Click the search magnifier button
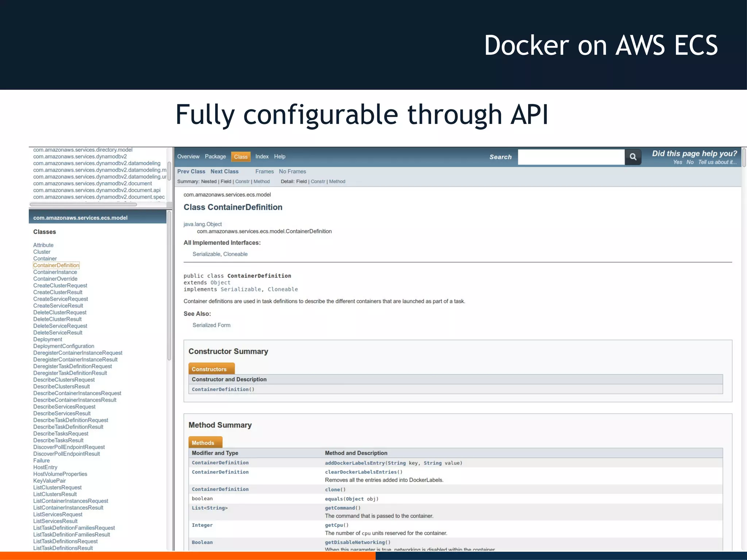This screenshot has height=560, width=747. point(633,157)
